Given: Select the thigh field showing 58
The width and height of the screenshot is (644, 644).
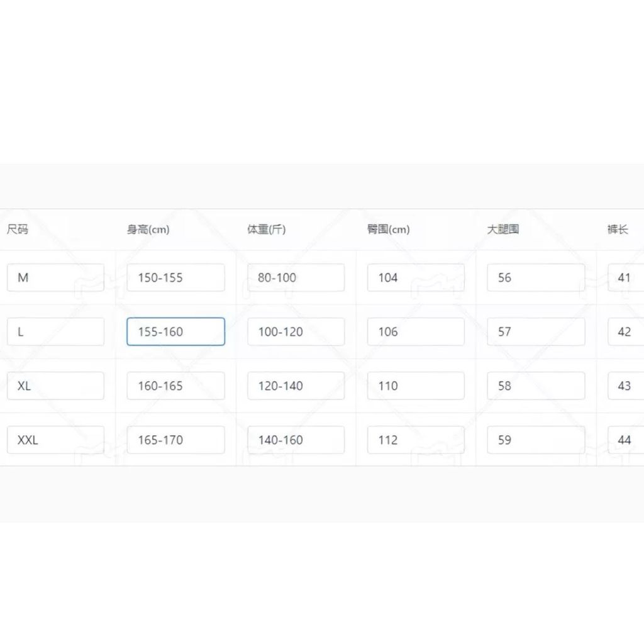Looking at the screenshot, I should [x=536, y=386].
